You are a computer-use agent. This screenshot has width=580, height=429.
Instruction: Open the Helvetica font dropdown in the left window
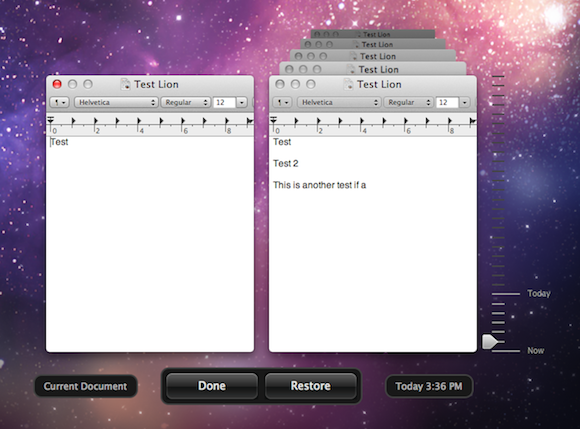[x=116, y=102]
